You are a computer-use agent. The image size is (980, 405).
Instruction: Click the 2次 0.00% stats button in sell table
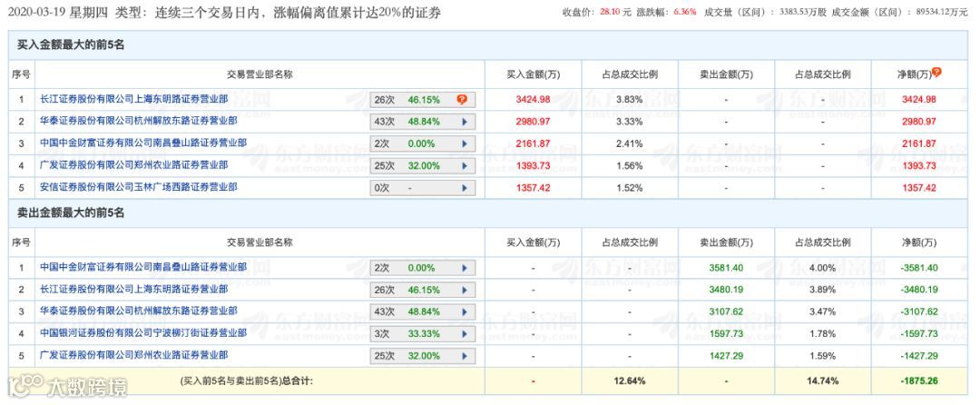(423, 268)
